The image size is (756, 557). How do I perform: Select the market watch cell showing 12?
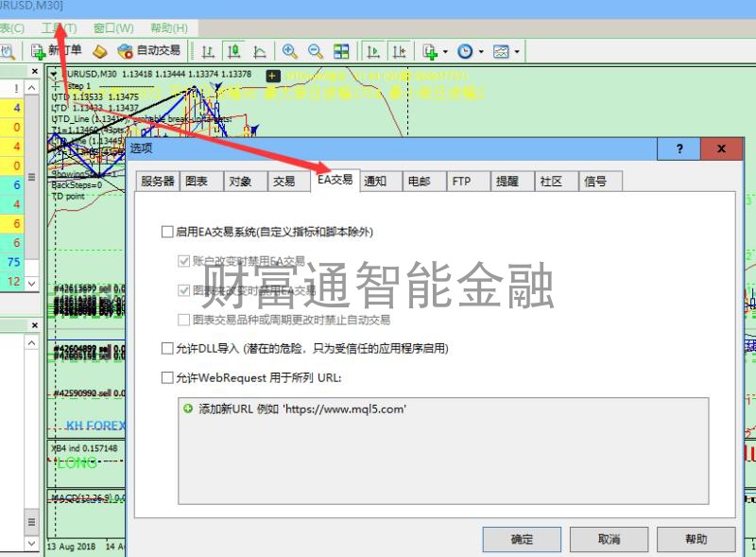pos(13,282)
